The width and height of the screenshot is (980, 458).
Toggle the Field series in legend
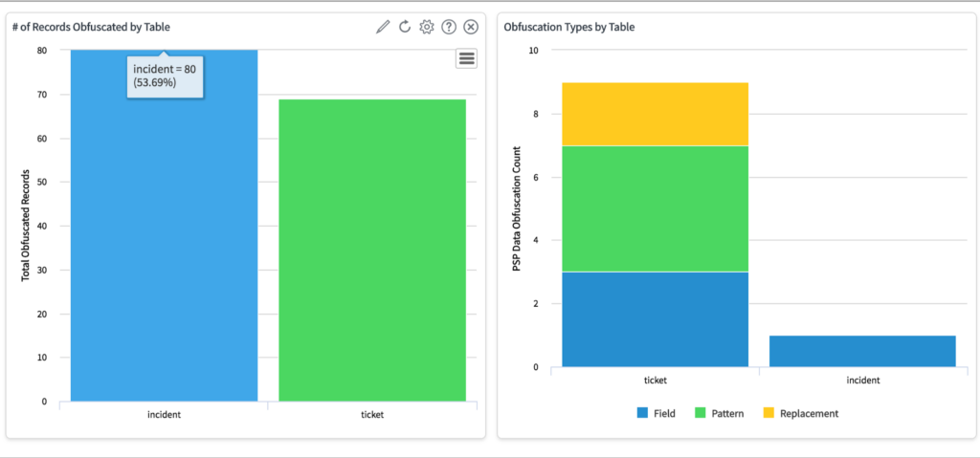[657, 413]
